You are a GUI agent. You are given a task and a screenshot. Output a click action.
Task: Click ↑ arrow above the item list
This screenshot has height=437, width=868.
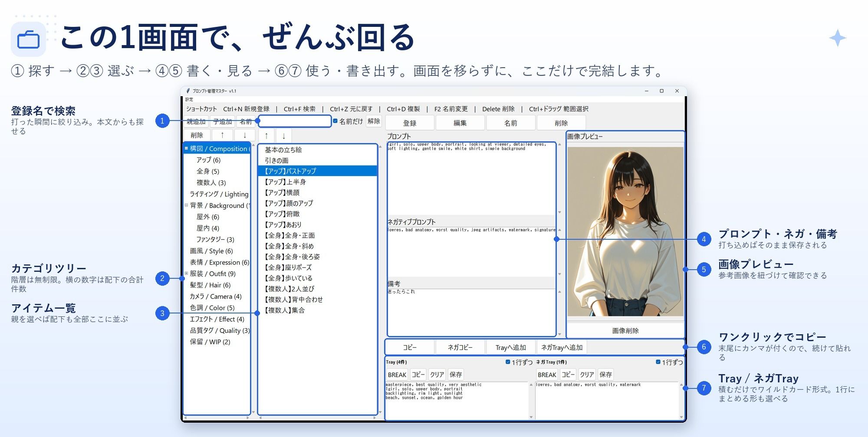point(266,136)
